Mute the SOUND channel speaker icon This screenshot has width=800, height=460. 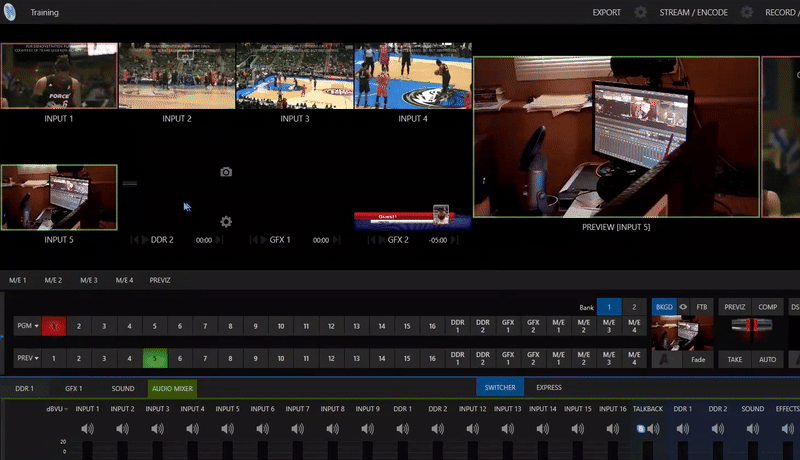(753, 429)
